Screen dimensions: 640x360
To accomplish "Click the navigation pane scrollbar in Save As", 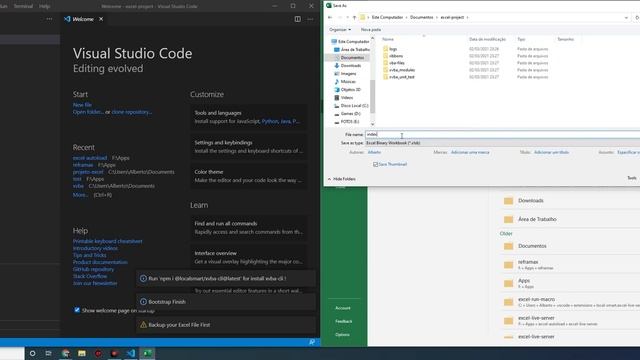I will coord(372,97).
